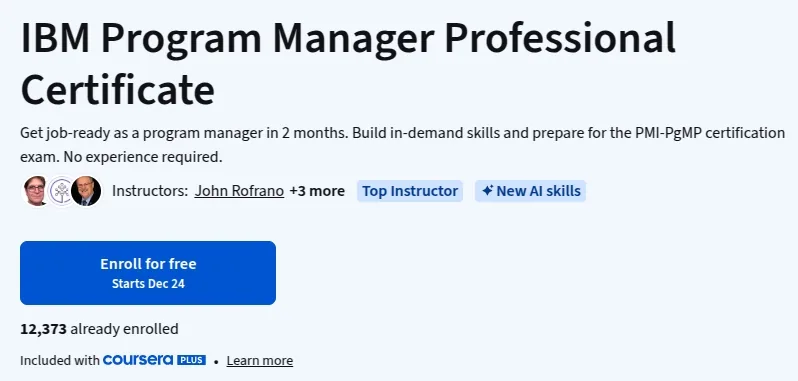Open John Rofrano's instructor profile link

(239, 191)
